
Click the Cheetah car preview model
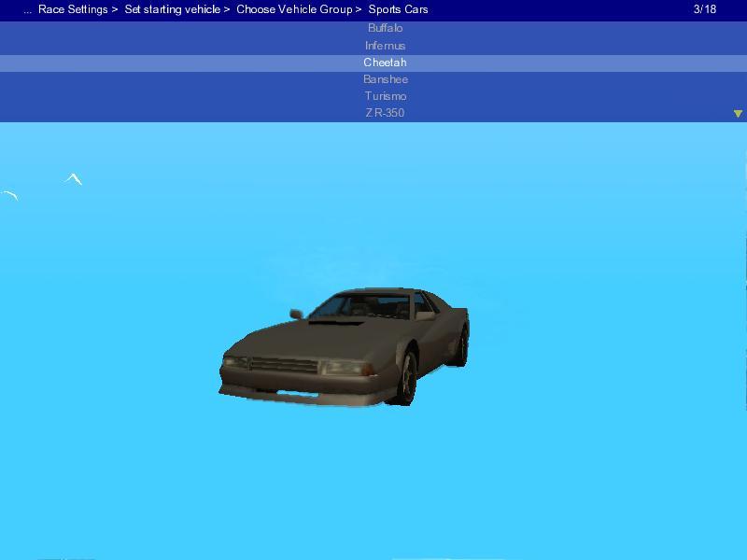point(345,345)
